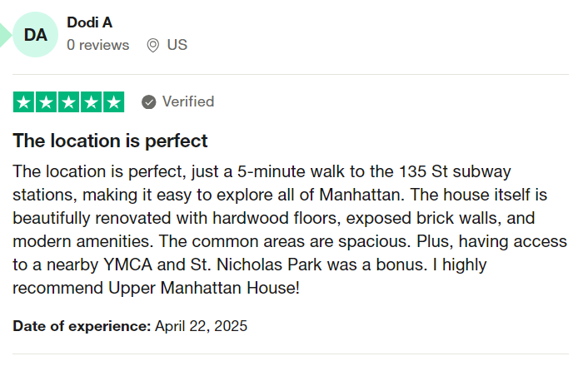Click the fifth green star
The height and width of the screenshot is (366, 588).
(113, 101)
